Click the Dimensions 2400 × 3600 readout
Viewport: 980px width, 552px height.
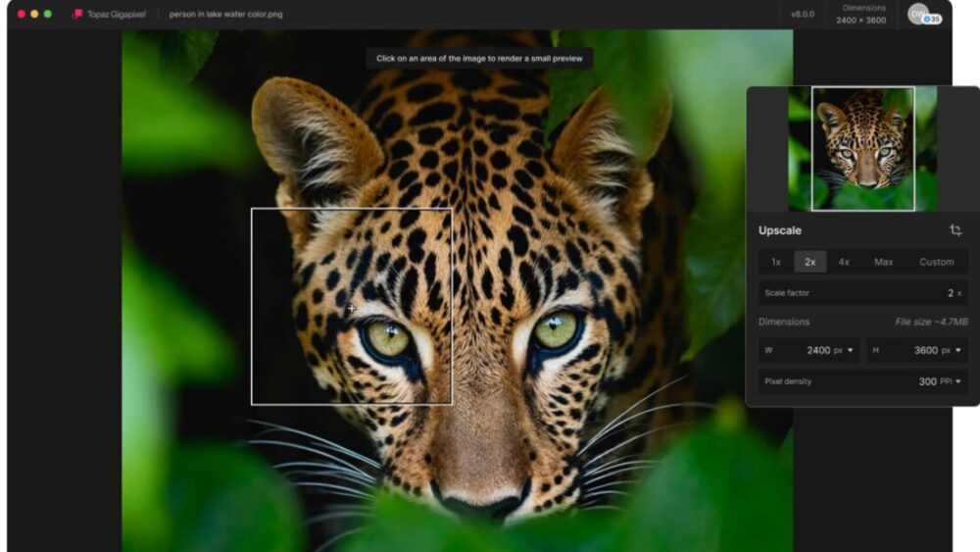pyautogui.click(x=863, y=15)
